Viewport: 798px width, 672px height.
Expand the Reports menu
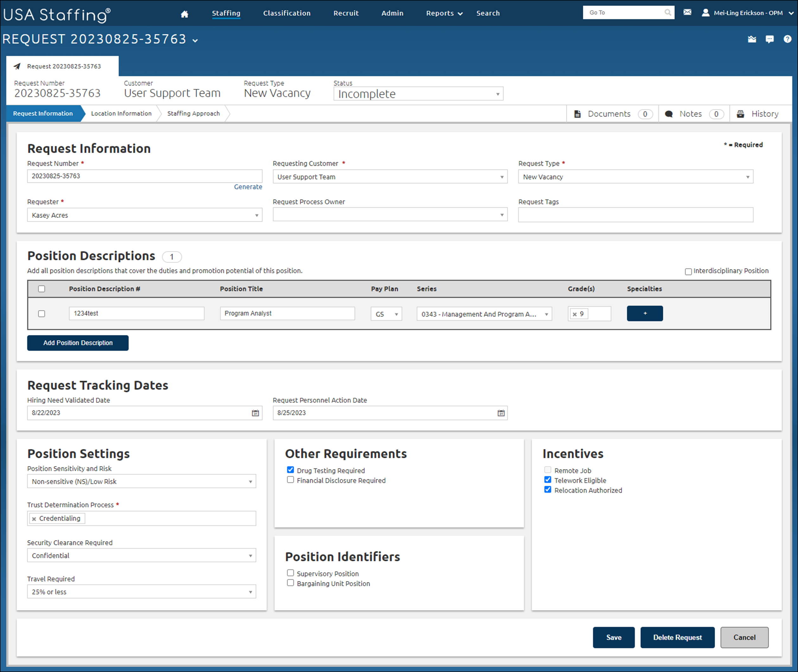coord(444,13)
